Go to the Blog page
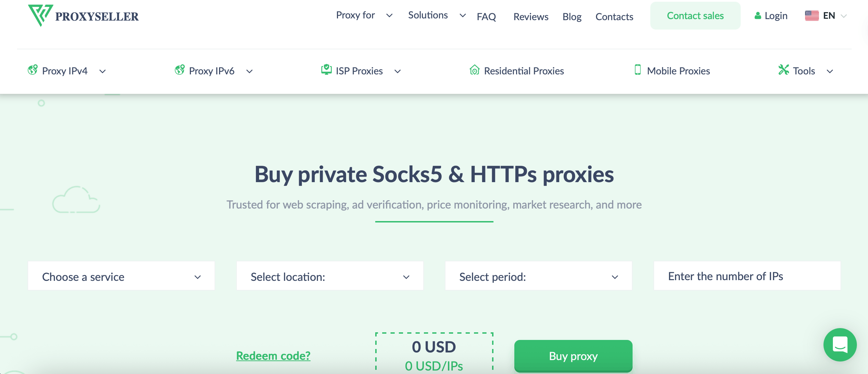 click(x=572, y=17)
